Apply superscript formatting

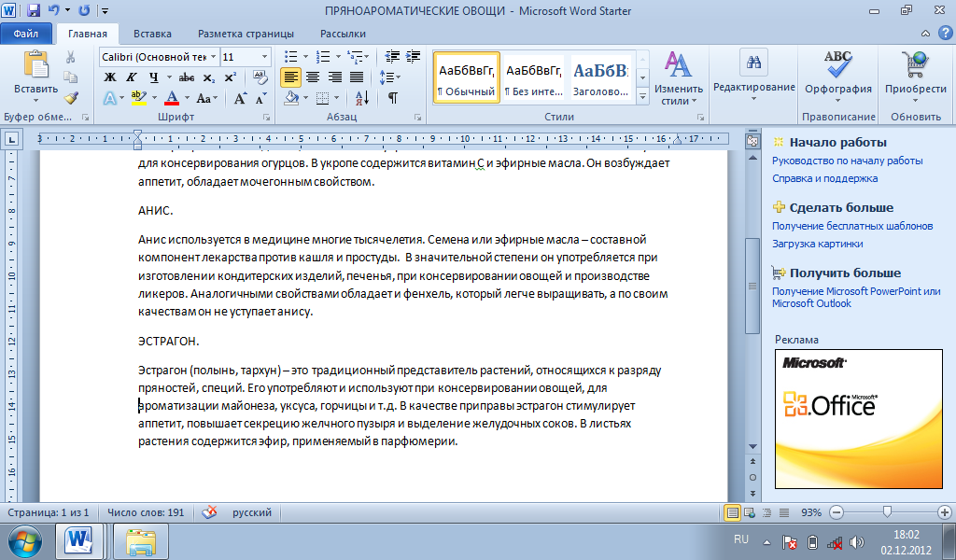click(x=230, y=77)
